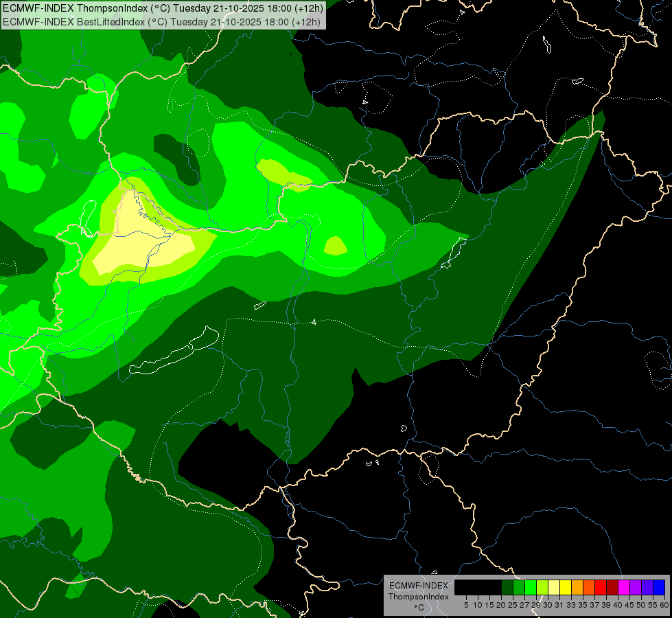The width and height of the screenshot is (672, 618).
Task: Click legend scale value 29
Action: (x=536, y=605)
